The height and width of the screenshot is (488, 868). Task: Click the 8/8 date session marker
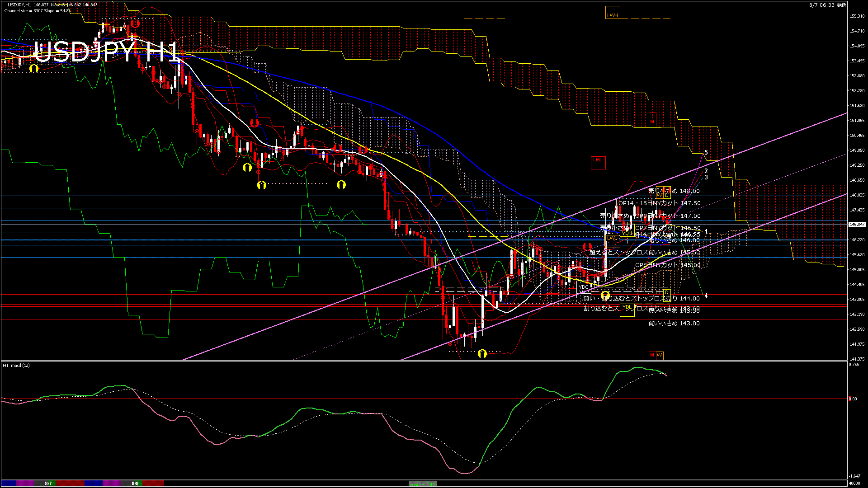(x=135, y=483)
